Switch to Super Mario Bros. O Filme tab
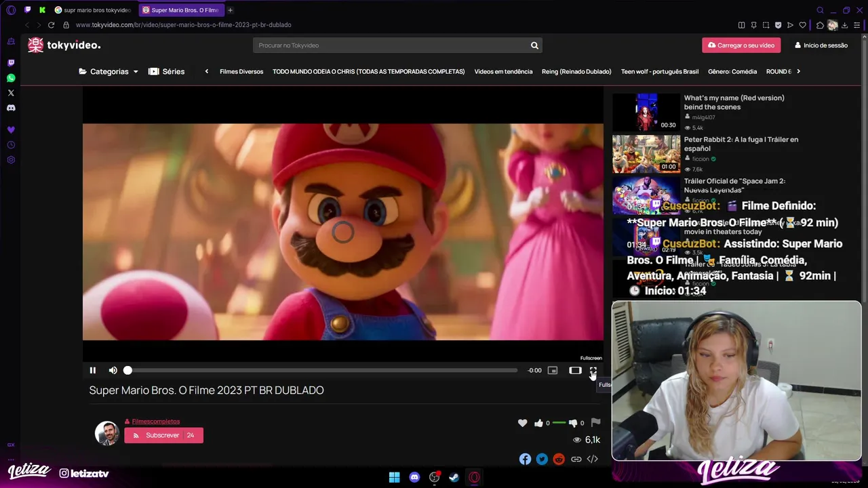 click(180, 10)
